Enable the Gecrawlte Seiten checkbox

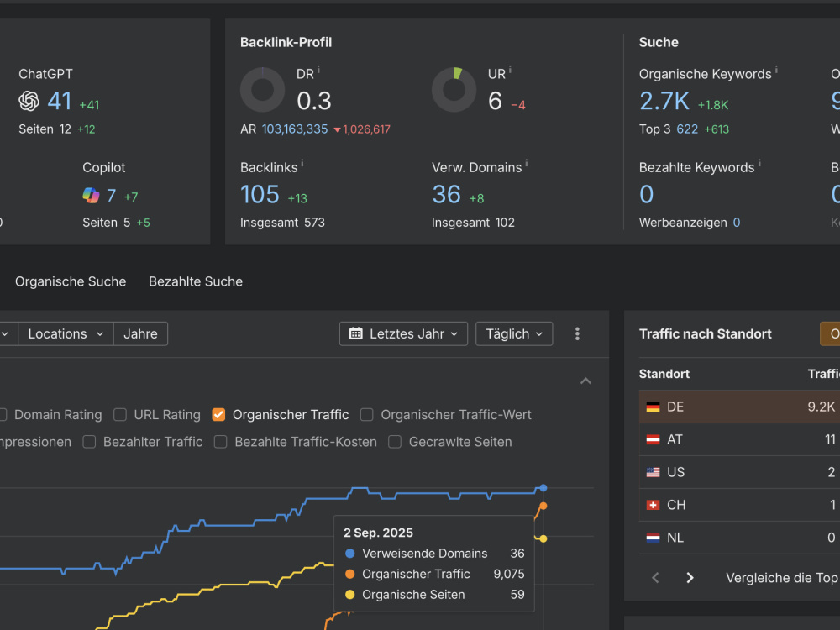[395, 442]
